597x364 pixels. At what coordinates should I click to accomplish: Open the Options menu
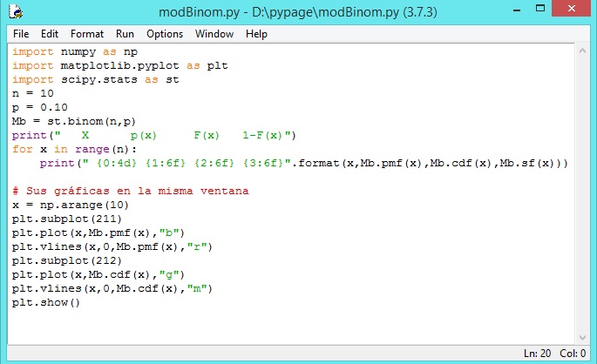click(x=165, y=34)
